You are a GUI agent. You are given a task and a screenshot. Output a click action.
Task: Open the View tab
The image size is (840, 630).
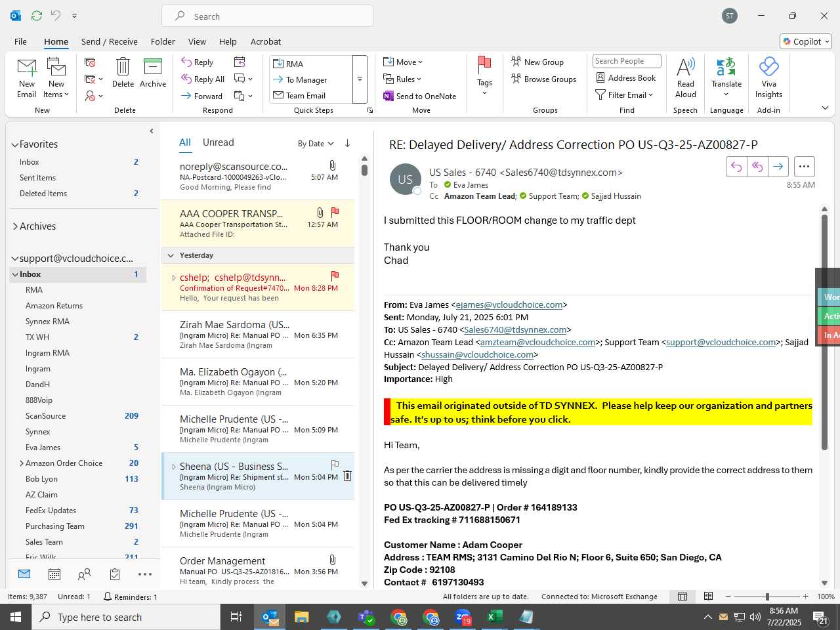click(x=197, y=41)
